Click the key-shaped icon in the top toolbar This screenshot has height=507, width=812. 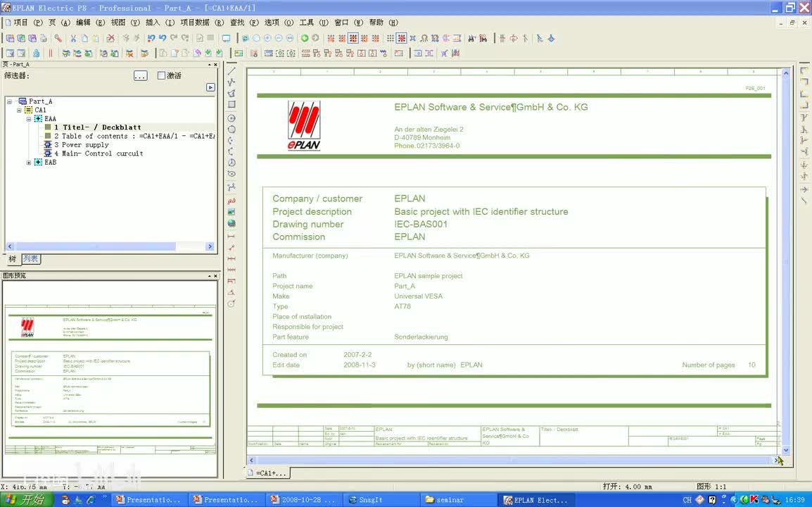(58, 38)
